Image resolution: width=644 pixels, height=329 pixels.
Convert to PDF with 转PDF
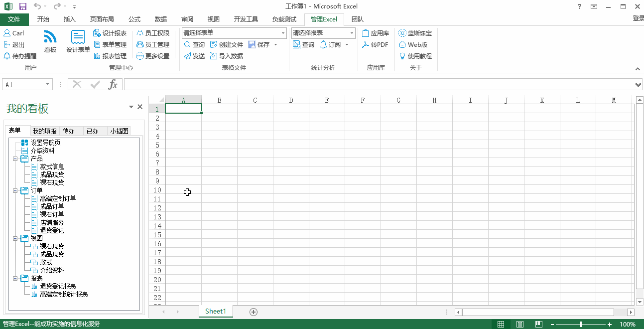(x=376, y=44)
